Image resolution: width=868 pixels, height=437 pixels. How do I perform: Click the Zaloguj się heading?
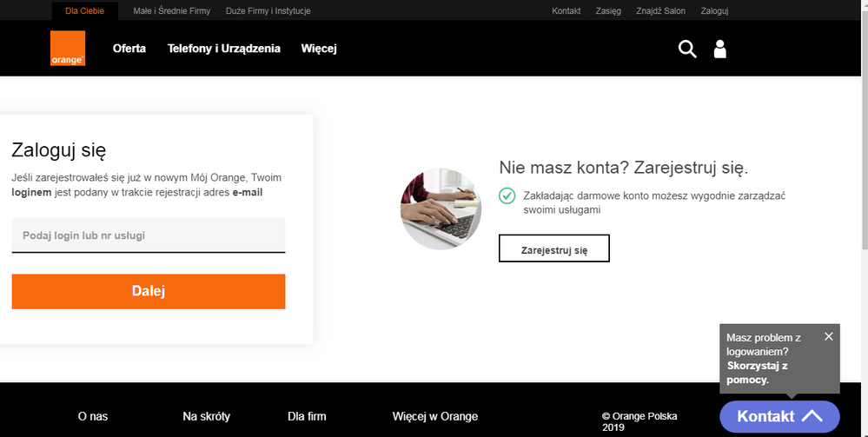[59, 150]
